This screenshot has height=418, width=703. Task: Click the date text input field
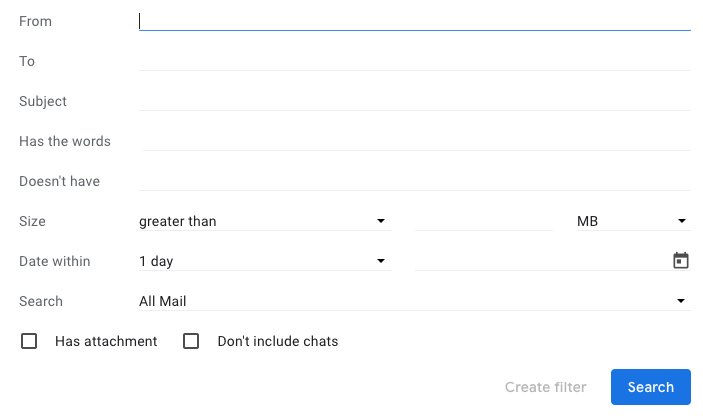click(x=540, y=261)
